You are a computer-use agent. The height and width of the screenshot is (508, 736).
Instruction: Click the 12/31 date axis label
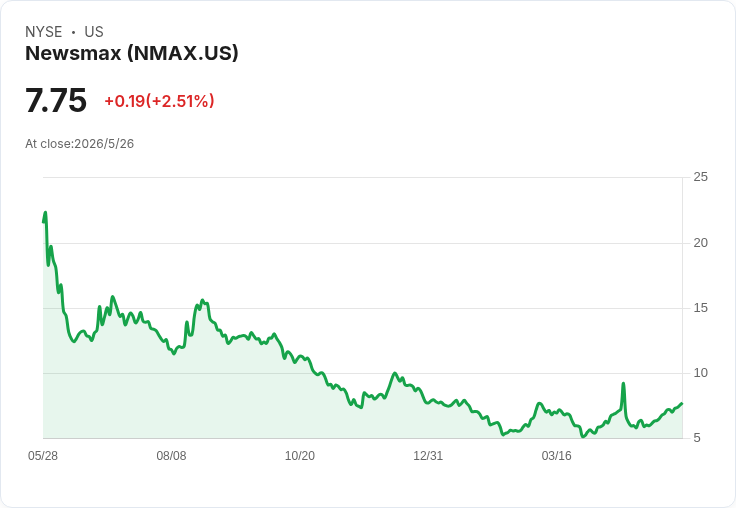pos(428,456)
